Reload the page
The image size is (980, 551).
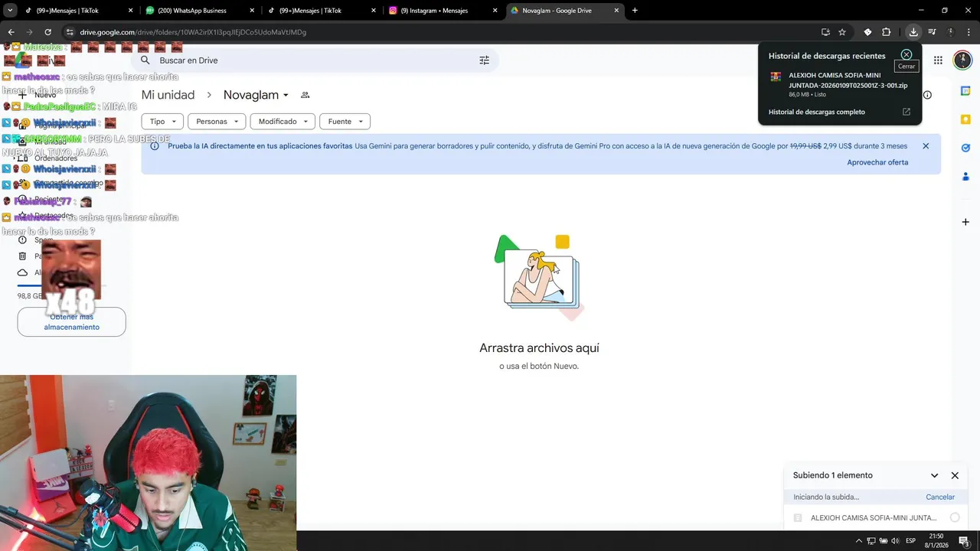coord(47,32)
